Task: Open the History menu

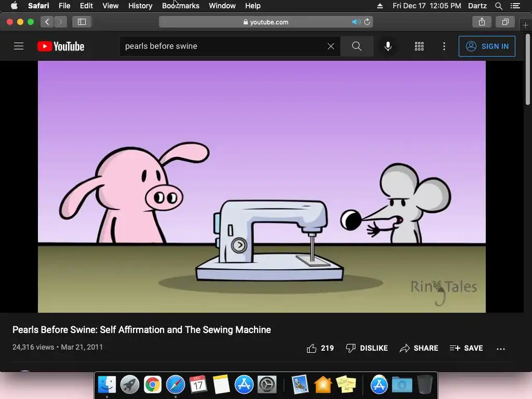Action: [140, 6]
